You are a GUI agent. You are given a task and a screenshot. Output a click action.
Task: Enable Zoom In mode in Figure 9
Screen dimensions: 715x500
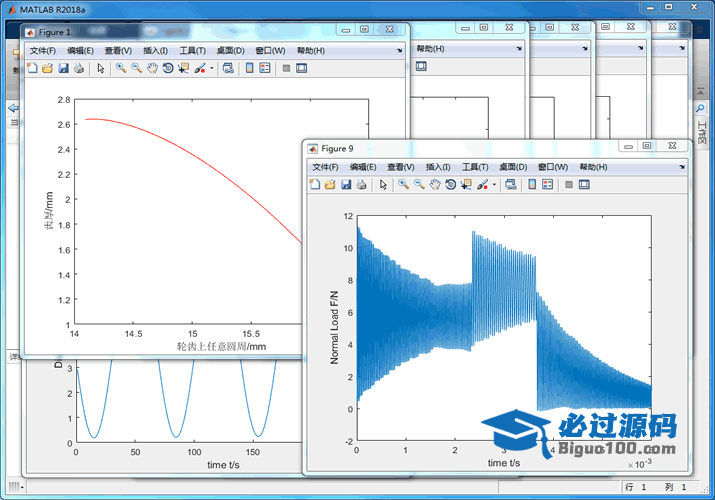pos(403,184)
